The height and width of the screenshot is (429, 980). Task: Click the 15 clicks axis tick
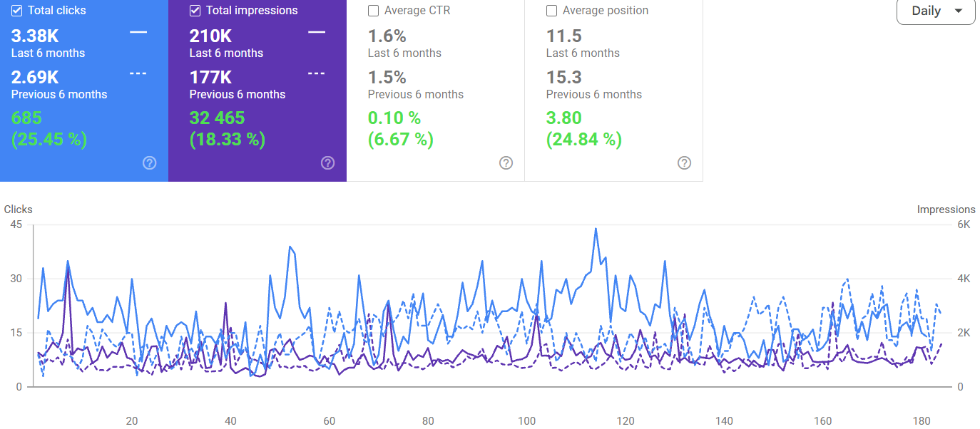pyautogui.click(x=16, y=333)
